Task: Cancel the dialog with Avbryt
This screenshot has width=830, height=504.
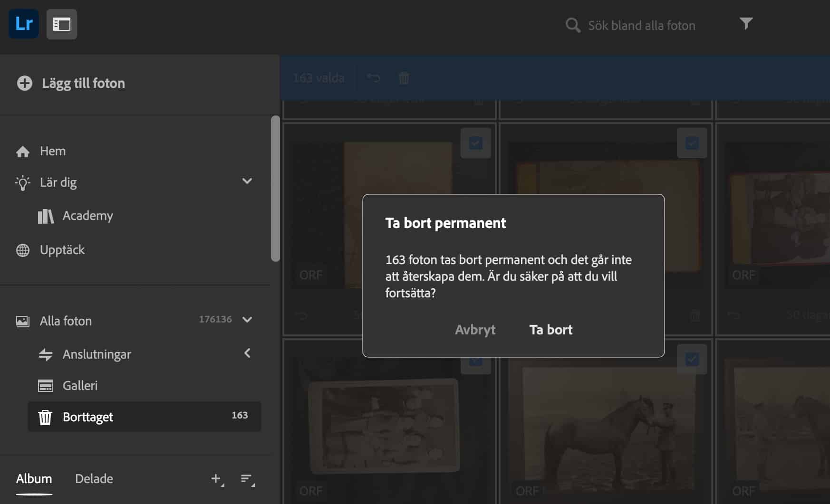Action: click(475, 330)
